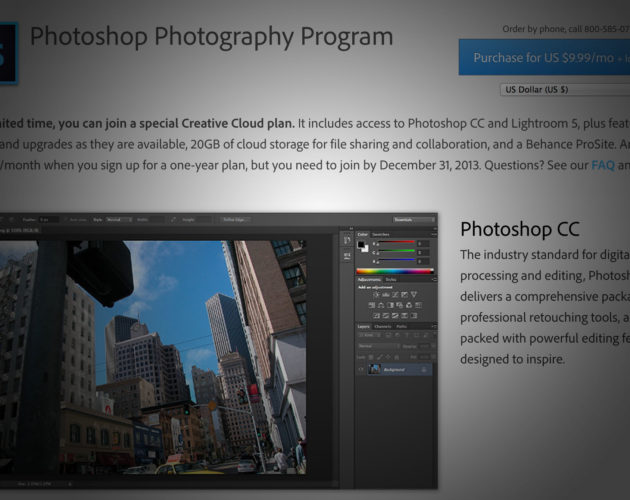Viewport: 630px width, 500px height.
Task: Open the collapsed Properties panel icon
Action: pyautogui.click(x=347, y=256)
